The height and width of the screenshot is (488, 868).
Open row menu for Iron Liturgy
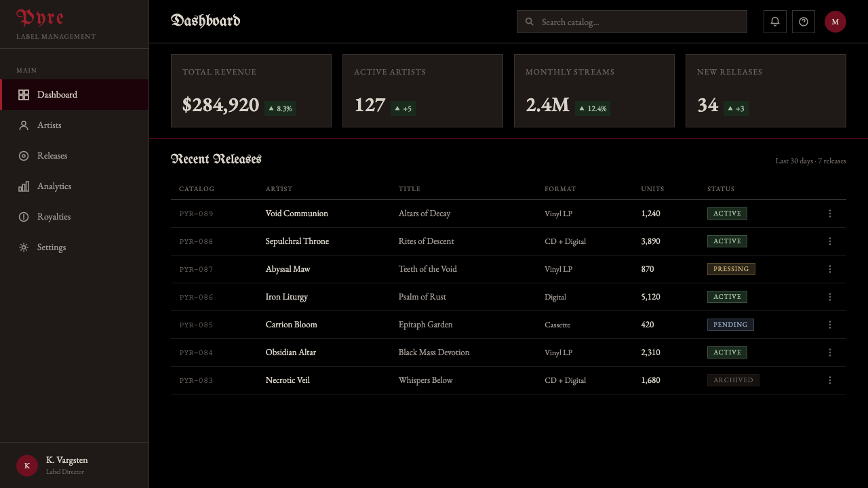pyautogui.click(x=830, y=297)
